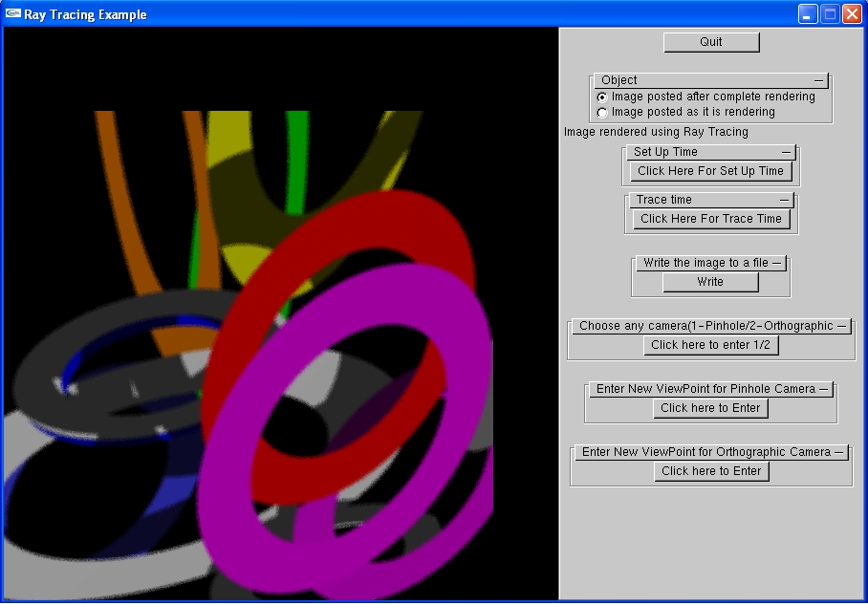868x604 pixels.
Task: Click the application icon in title bar
Action: click(x=13, y=13)
